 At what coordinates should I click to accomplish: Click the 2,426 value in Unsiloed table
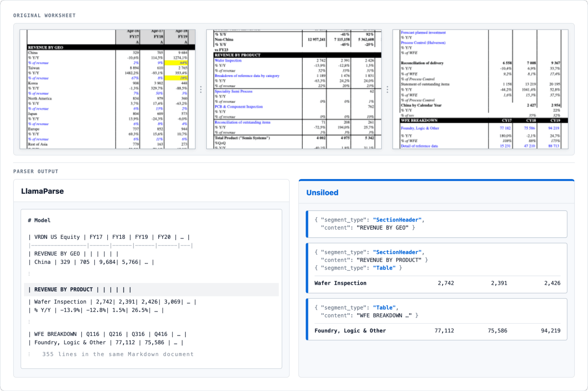point(552,283)
